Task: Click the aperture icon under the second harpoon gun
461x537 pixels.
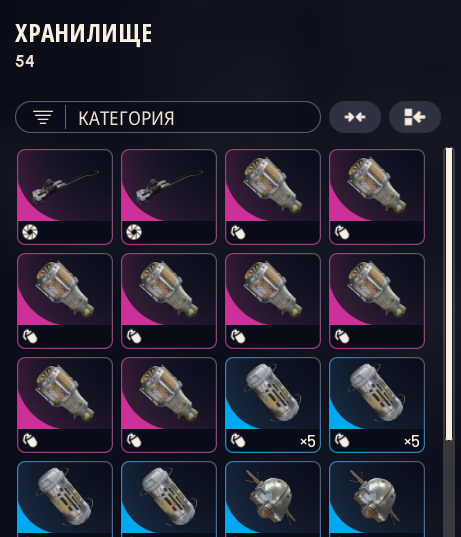Action: point(134,233)
